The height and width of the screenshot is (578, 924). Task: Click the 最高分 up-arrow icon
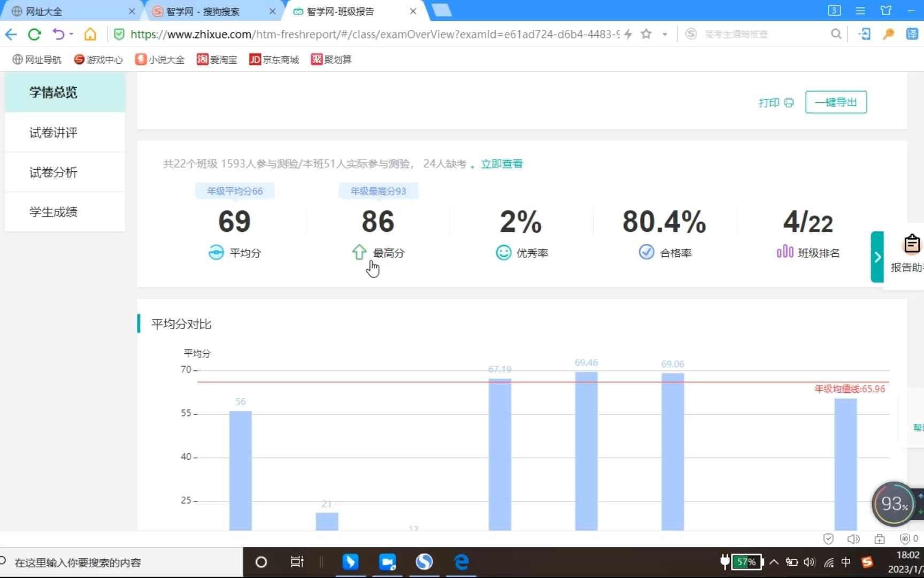359,252
